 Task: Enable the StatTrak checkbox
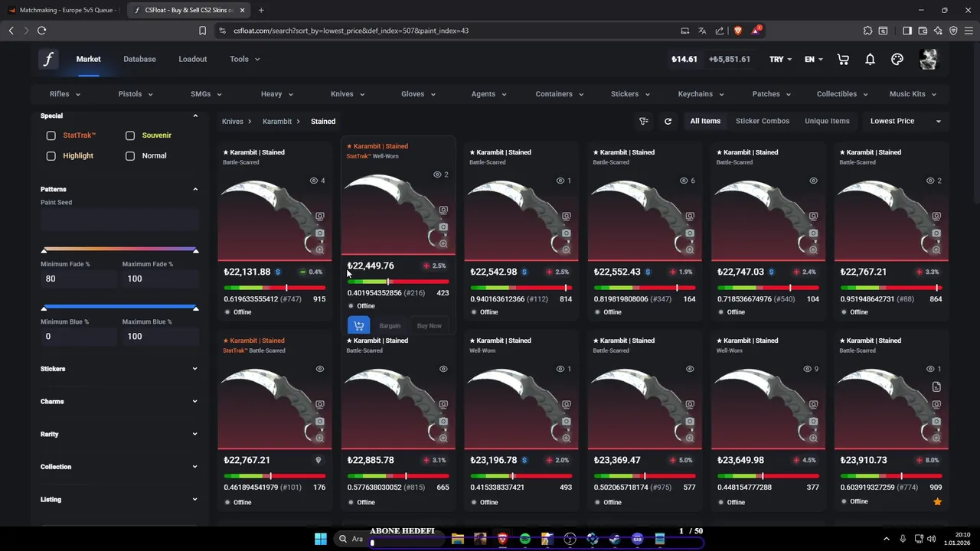pos(51,135)
